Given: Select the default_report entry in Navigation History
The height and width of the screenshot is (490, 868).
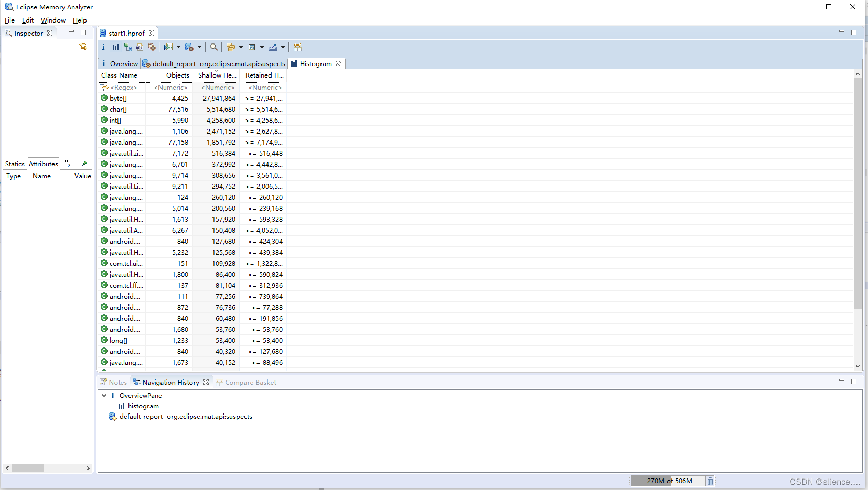Looking at the screenshot, I should point(180,417).
